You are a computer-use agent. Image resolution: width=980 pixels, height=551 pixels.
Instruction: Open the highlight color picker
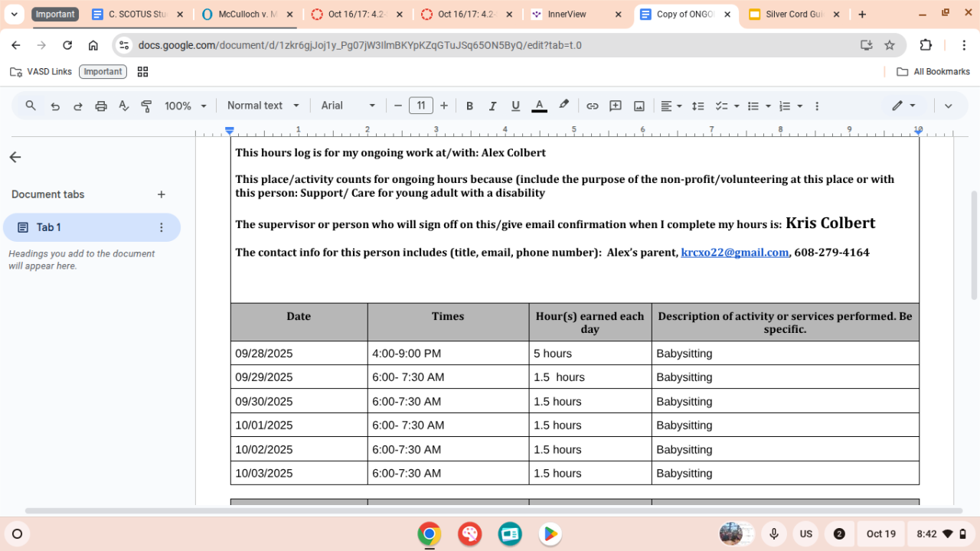click(x=564, y=106)
